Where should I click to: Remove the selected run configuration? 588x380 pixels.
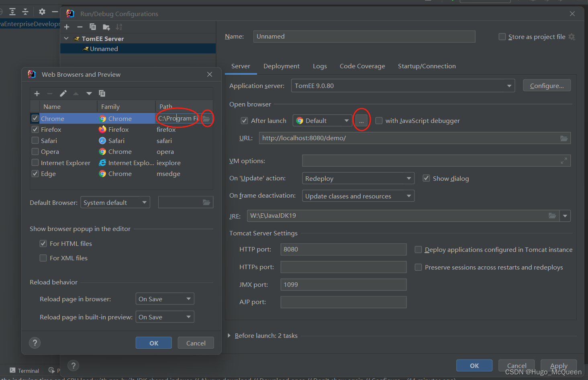click(80, 27)
